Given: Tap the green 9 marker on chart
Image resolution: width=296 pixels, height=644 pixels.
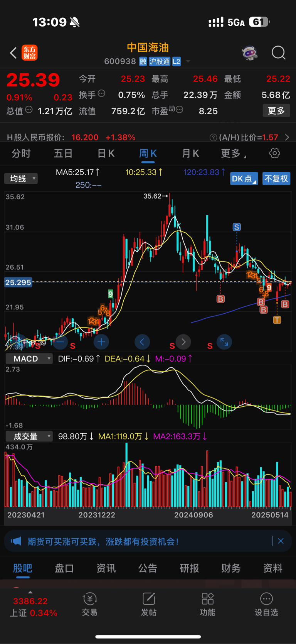Looking at the screenshot, I should coord(110,294).
